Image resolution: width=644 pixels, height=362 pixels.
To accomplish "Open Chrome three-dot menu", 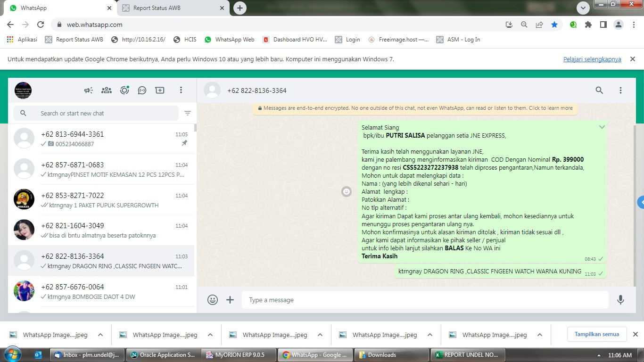I will pyautogui.click(x=634, y=25).
